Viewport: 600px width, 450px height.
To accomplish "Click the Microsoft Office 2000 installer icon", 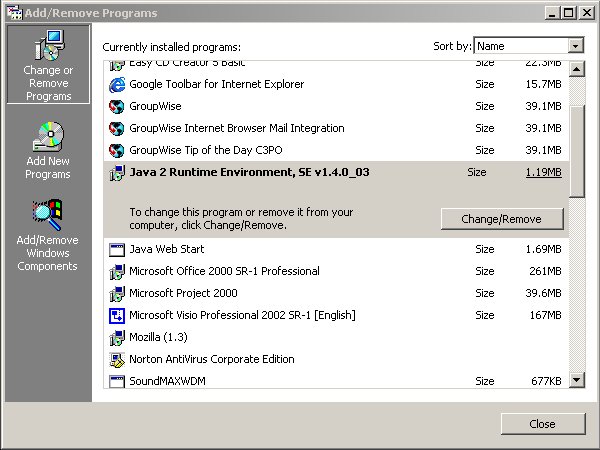I will pyautogui.click(x=117, y=272).
